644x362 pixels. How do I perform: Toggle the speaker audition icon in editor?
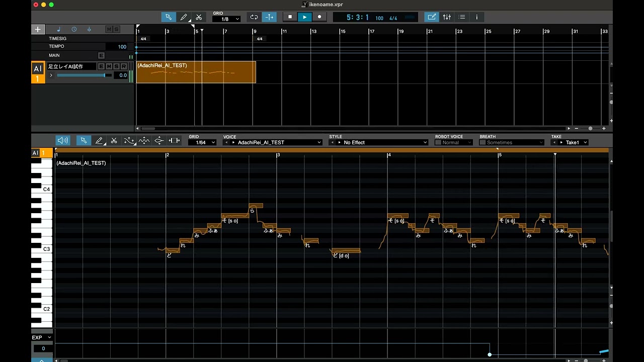[63, 141]
